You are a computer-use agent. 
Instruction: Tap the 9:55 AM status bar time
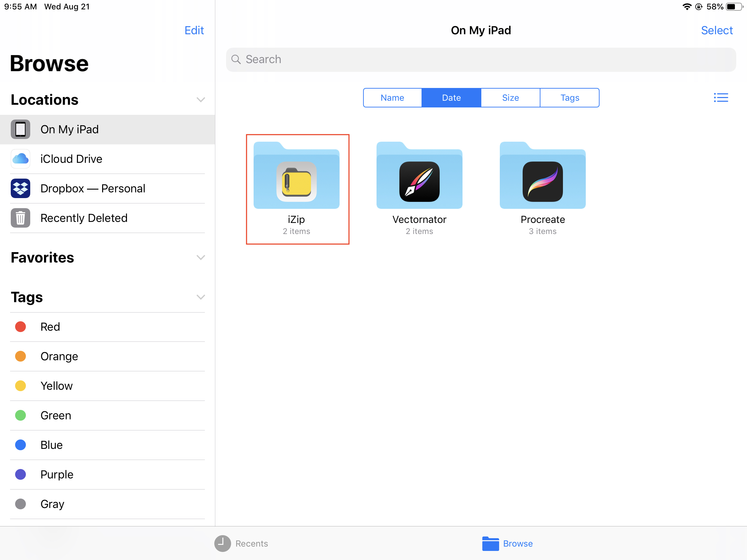tap(20, 7)
